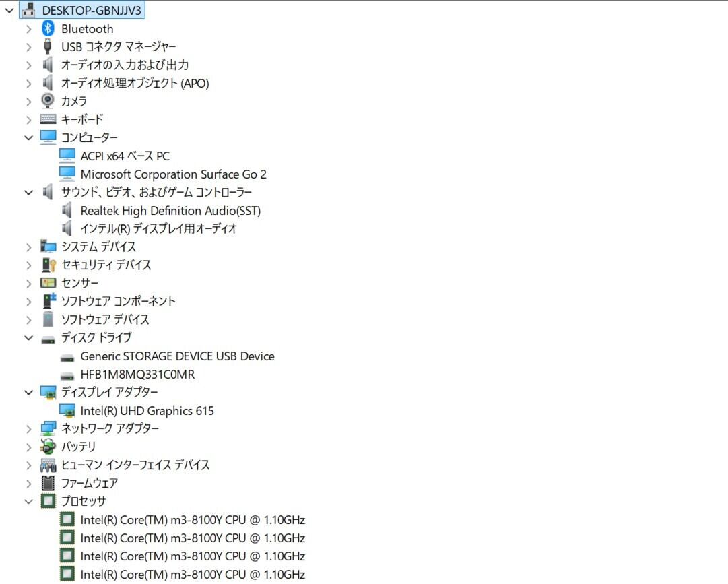Select the DESKTOP-GBNJJV3 computer icon

click(x=28, y=10)
